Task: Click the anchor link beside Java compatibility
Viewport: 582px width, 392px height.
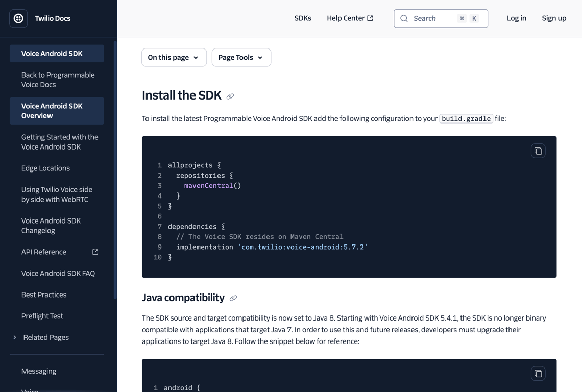Action: point(233,299)
